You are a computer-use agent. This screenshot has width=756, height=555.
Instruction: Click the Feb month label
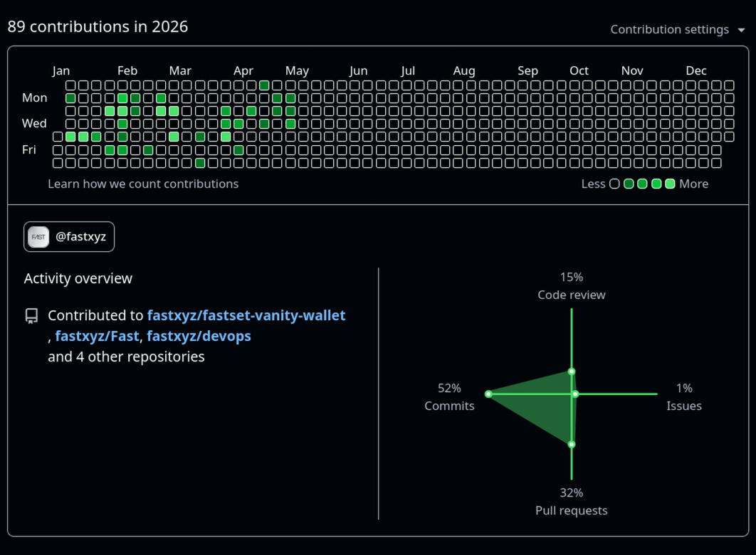coord(127,71)
